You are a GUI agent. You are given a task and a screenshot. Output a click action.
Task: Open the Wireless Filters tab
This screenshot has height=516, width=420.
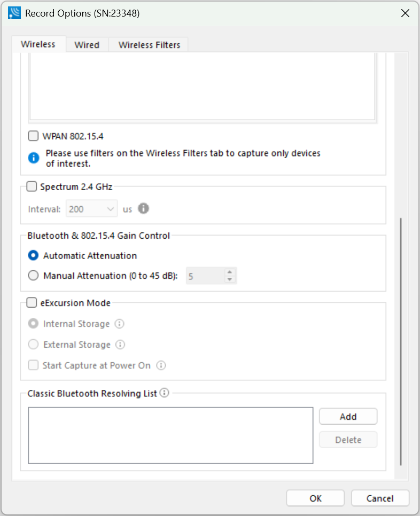(149, 45)
